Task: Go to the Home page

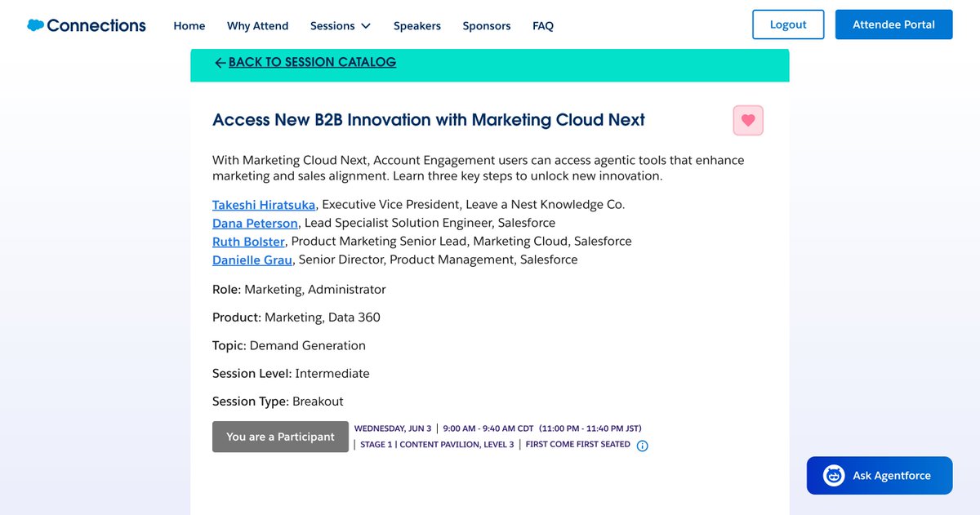Action: click(x=189, y=25)
